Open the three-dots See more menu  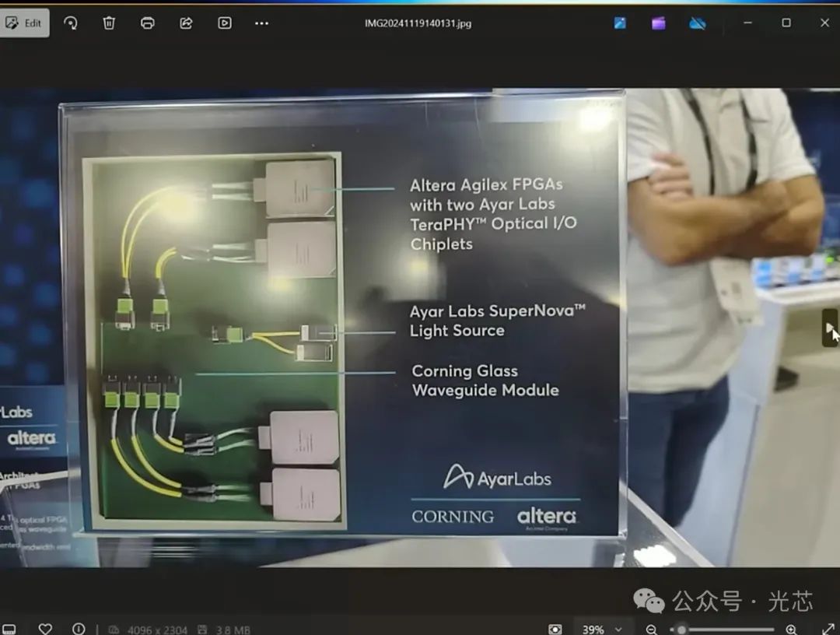point(261,23)
